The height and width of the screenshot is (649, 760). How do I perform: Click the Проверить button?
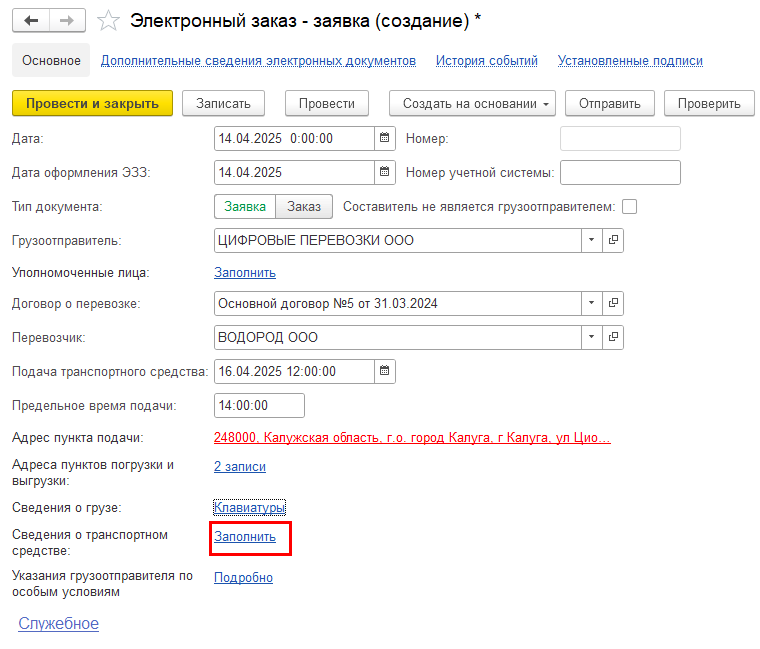[x=709, y=103]
